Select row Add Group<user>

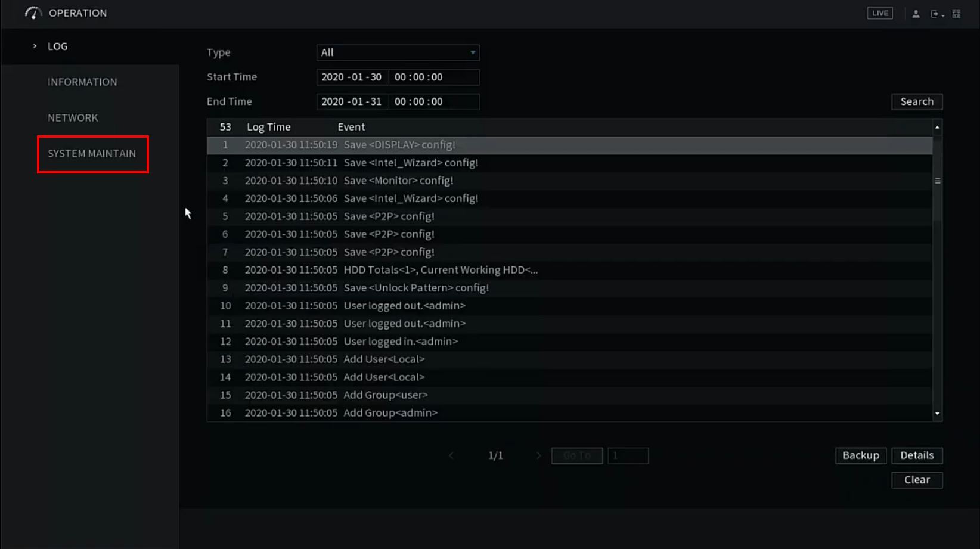[569, 395]
